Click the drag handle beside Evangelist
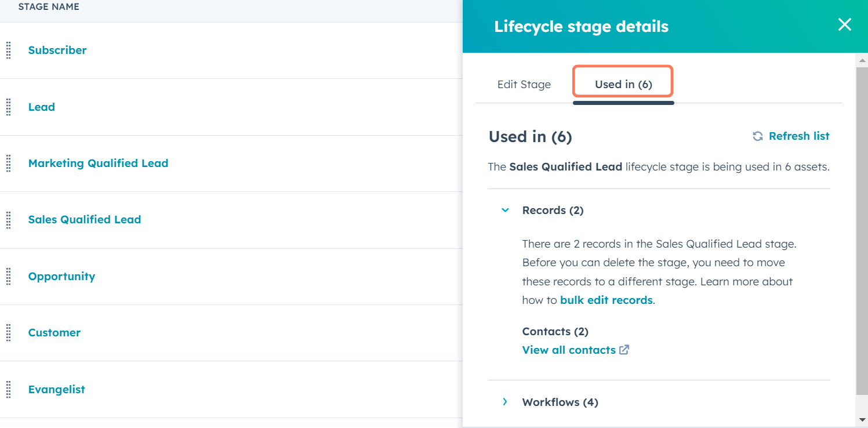868x428 pixels. [8, 389]
